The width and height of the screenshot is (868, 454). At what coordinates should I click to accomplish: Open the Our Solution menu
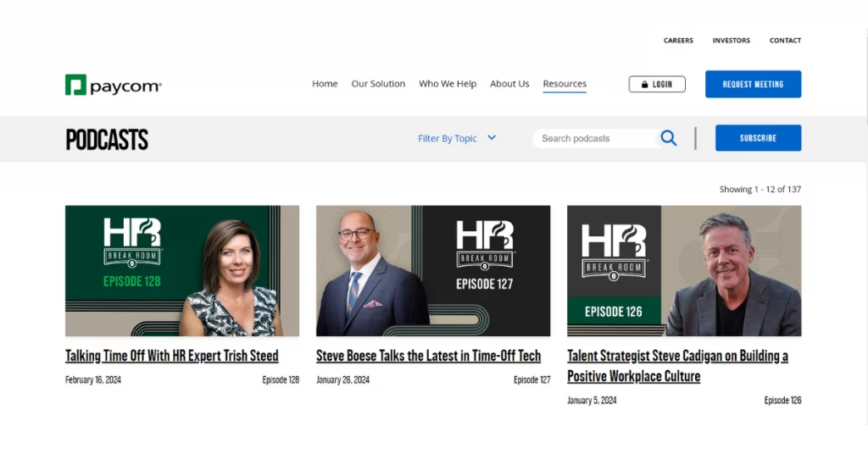[378, 84]
